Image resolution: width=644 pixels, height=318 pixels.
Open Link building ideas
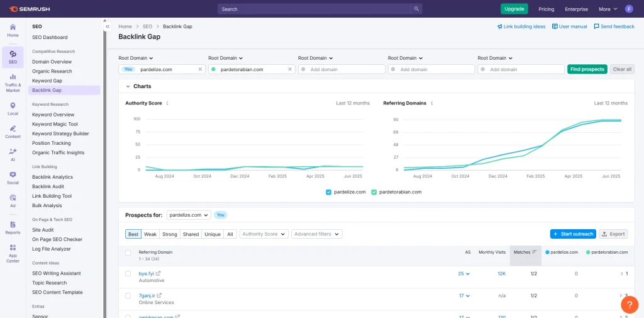521,26
